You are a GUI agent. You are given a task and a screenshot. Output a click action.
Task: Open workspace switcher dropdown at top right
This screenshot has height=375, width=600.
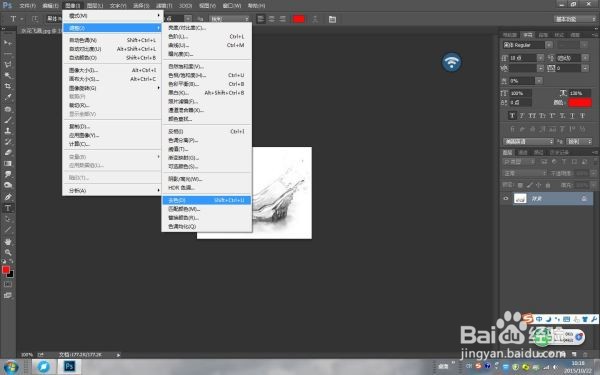574,19
